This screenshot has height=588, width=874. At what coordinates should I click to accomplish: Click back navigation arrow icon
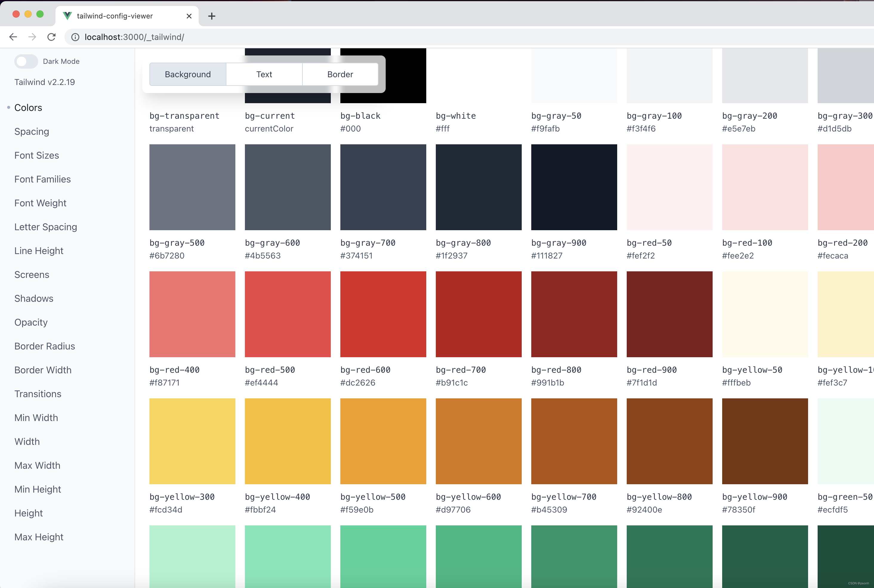(14, 37)
